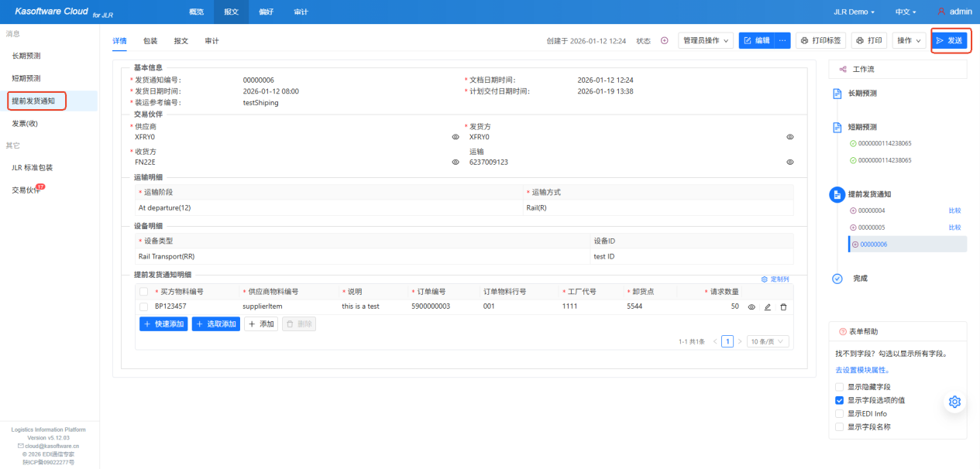Select 00000005 in the workflow list
980x469 pixels.
coord(872,228)
